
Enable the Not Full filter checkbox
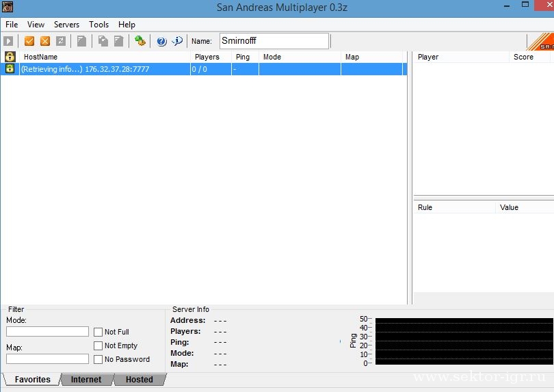coord(98,332)
